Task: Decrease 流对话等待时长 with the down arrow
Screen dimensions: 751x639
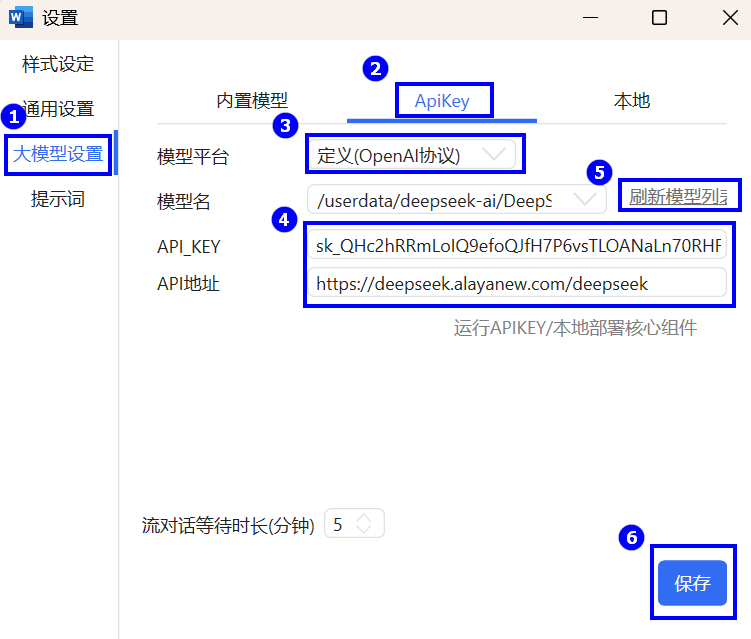Action: click(364, 530)
